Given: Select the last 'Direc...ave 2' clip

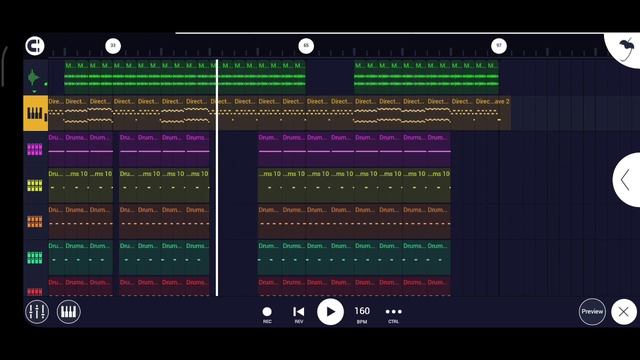Looking at the screenshot, I should [x=493, y=113].
